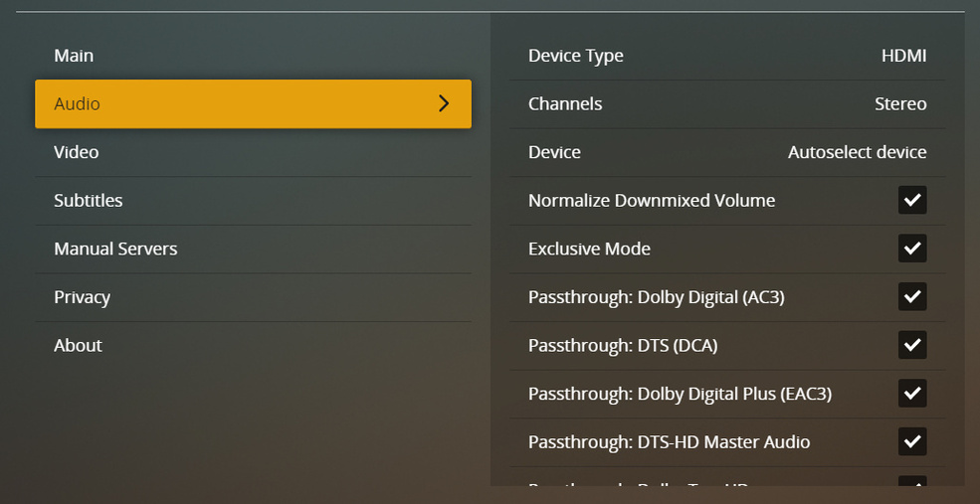The width and height of the screenshot is (980, 504).
Task: Uncheck DTS-HD Master Audio passthrough
Action: pos(912,441)
